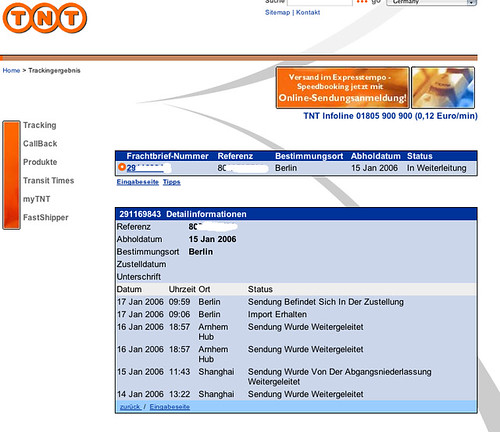Image resolution: width=500 pixels, height=432 pixels.
Task: Click the TNT logo
Action: point(45,18)
